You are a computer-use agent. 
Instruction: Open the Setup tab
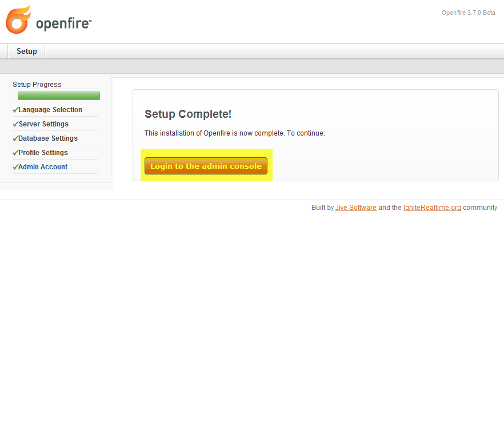(27, 51)
